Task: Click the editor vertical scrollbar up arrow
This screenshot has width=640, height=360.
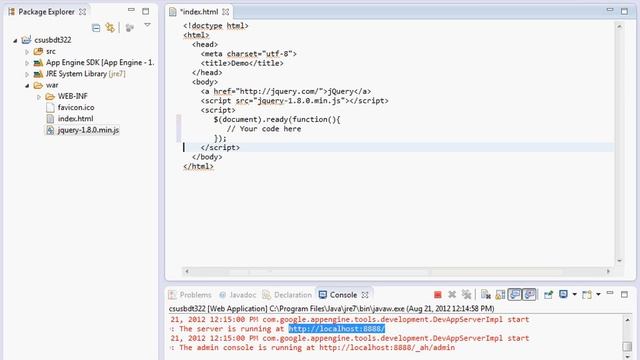Action: pos(619,27)
